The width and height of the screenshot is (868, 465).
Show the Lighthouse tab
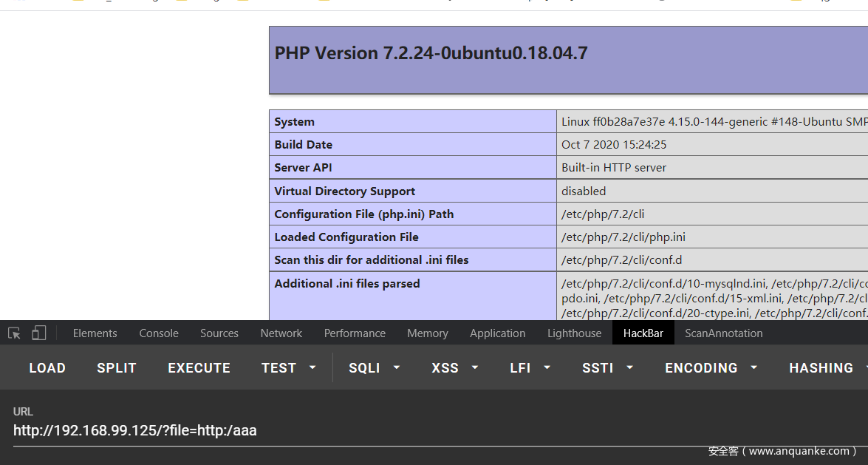click(574, 333)
